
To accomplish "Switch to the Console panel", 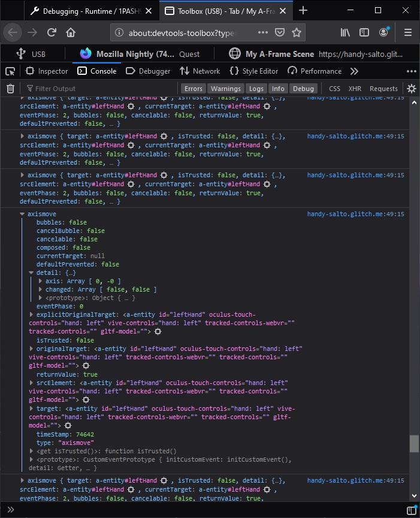I will [x=96, y=71].
